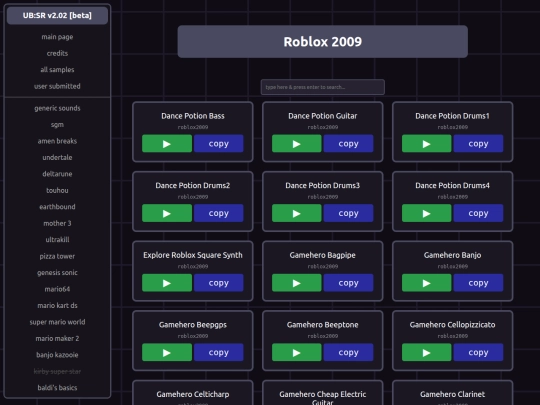Copy the Gamehero Bagpipe sample

tap(348, 283)
